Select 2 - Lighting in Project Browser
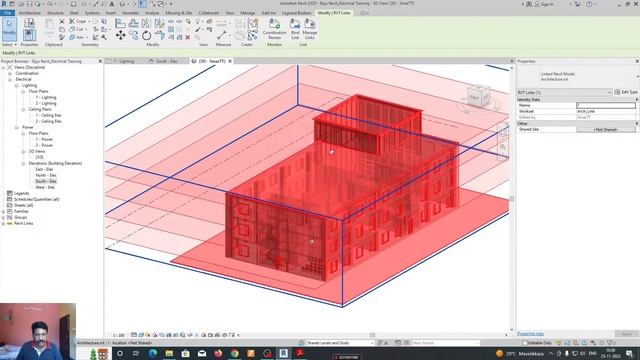This screenshot has width=640, height=360. point(46,103)
